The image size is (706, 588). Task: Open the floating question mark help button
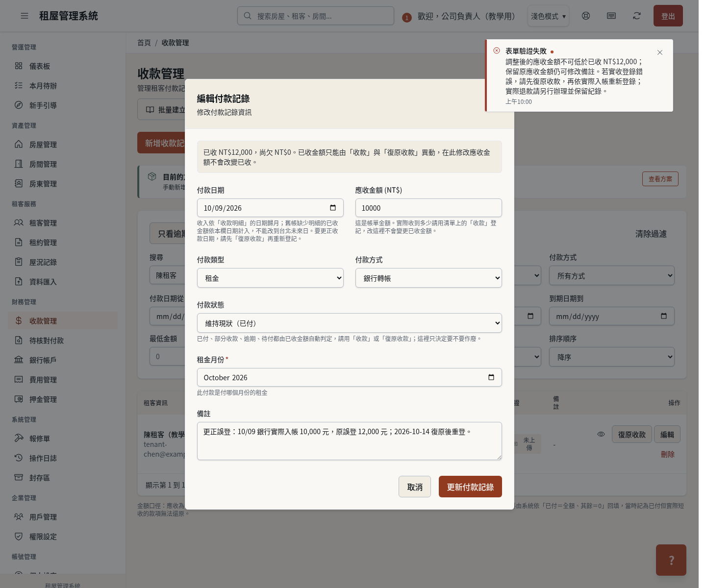pos(671,560)
